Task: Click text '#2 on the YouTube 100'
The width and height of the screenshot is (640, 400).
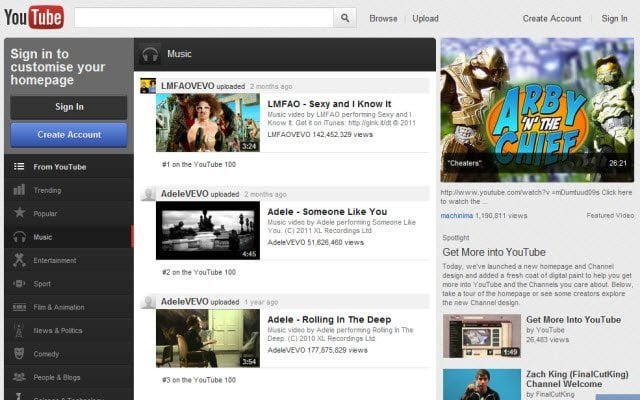Action: [199, 272]
